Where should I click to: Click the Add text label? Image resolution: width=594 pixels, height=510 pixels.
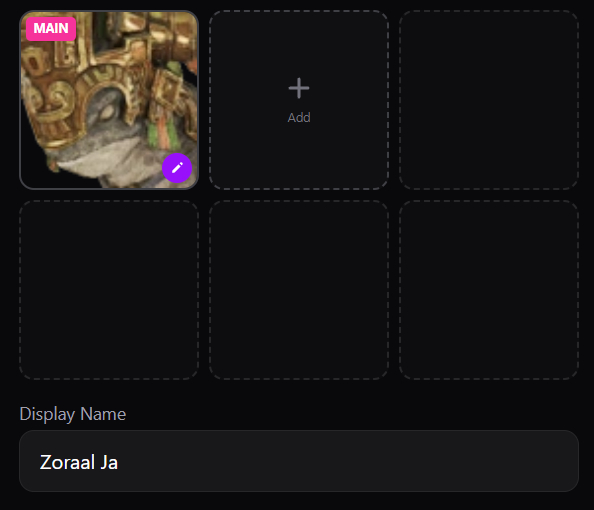(299, 117)
